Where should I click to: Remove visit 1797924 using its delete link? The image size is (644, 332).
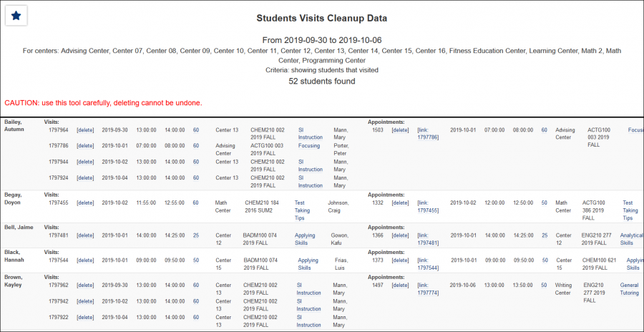(85, 177)
